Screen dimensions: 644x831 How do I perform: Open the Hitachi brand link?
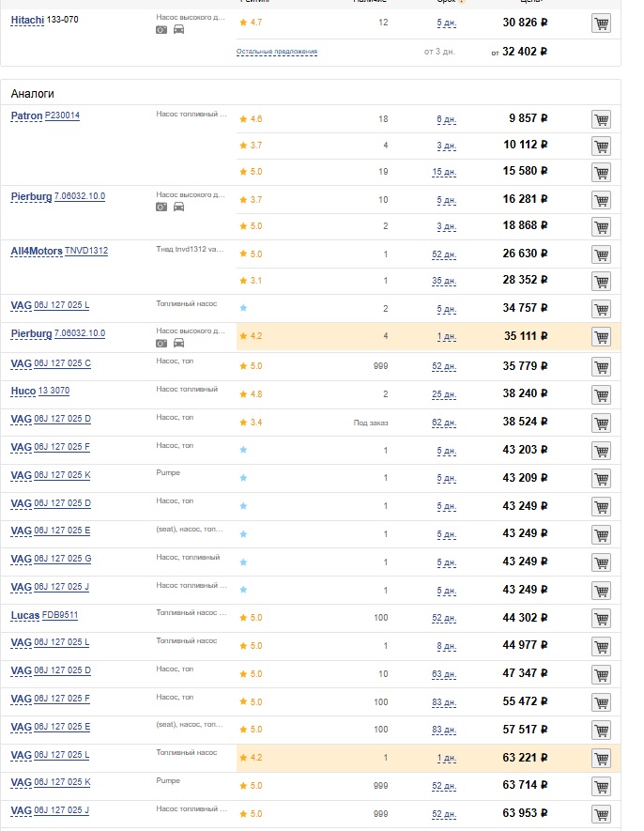(27, 20)
